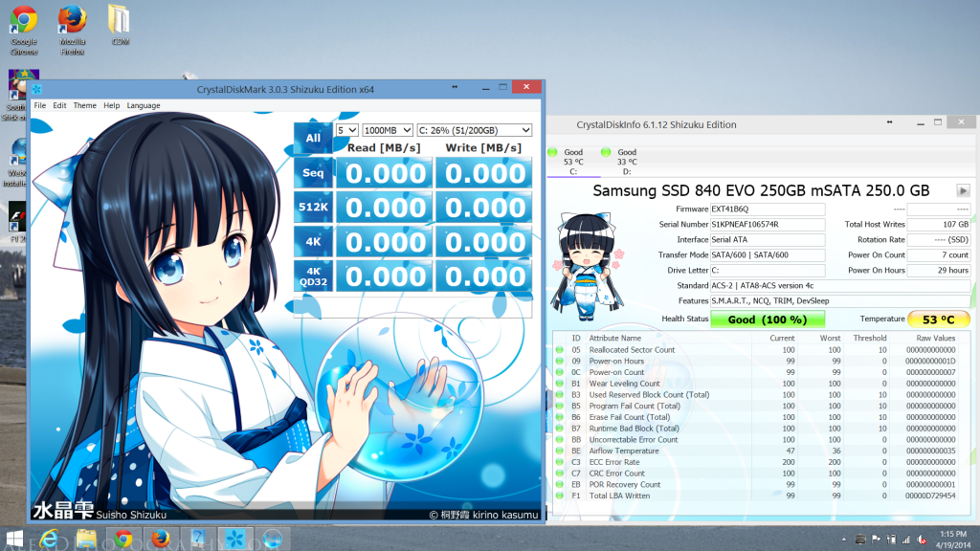Image resolution: width=980 pixels, height=551 pixels.
Task: Check the power battery tray icon
Action: point(891,540)
